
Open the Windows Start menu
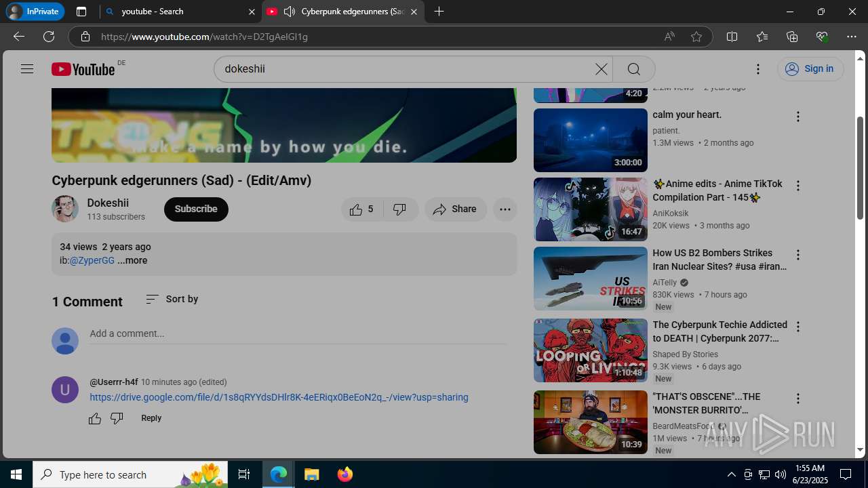point(16,474)
